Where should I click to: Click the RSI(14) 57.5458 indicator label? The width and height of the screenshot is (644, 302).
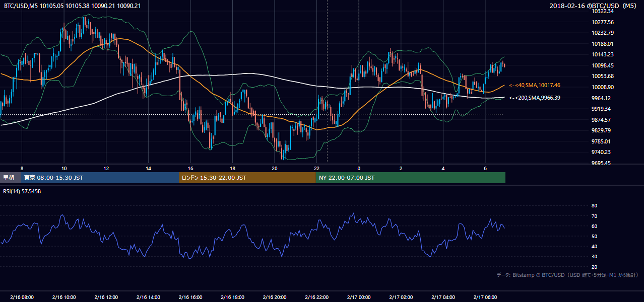tap(22, 191)
